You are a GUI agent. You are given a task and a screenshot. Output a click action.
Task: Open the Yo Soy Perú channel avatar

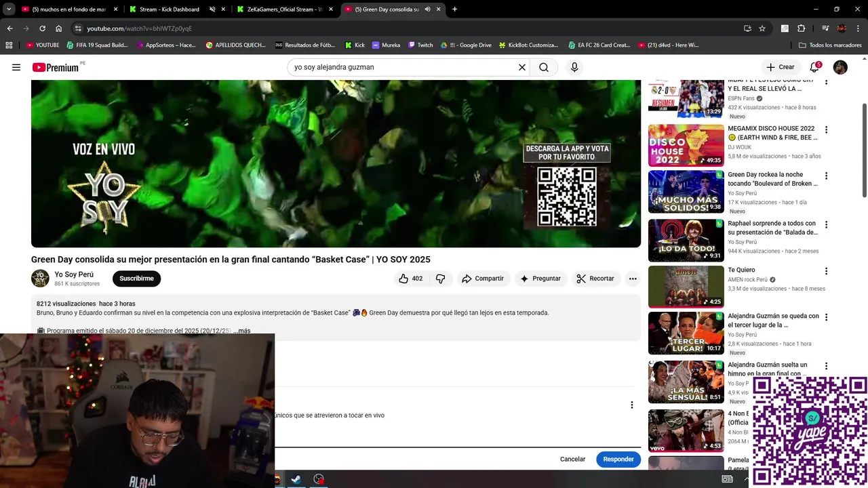40,279
